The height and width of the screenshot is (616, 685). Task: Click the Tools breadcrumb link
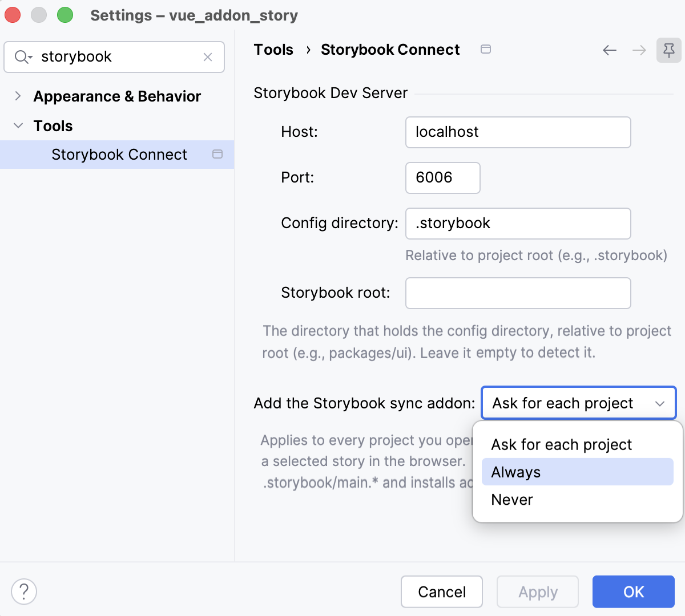point(273,50)
